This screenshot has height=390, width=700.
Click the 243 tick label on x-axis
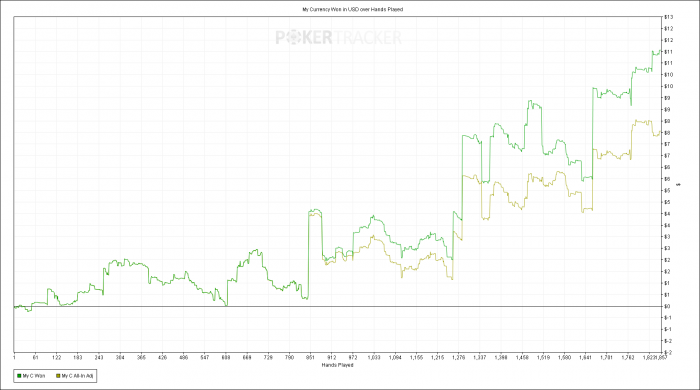99,357
